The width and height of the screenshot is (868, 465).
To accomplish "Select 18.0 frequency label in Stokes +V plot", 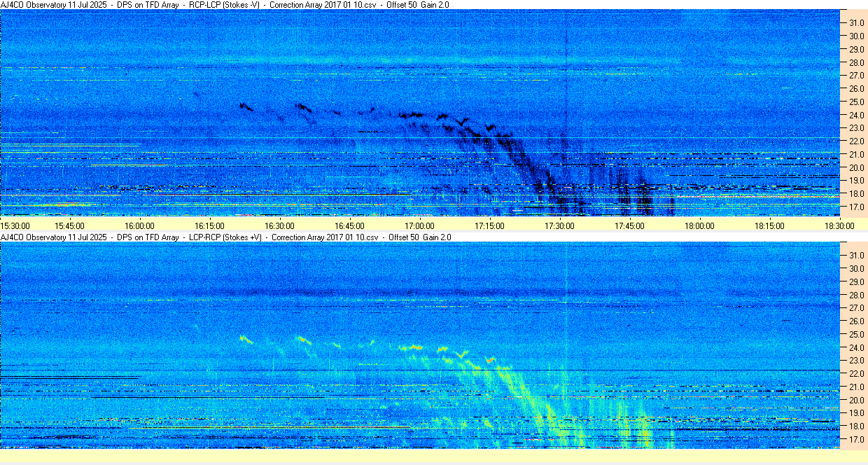I will pos(856,426).
